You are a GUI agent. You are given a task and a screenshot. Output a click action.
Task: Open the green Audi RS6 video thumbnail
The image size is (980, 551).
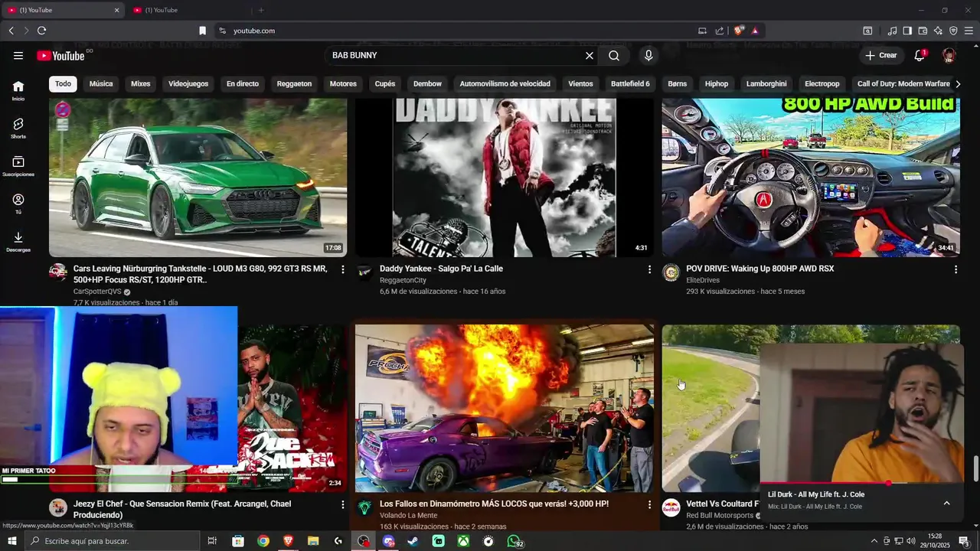198,178
